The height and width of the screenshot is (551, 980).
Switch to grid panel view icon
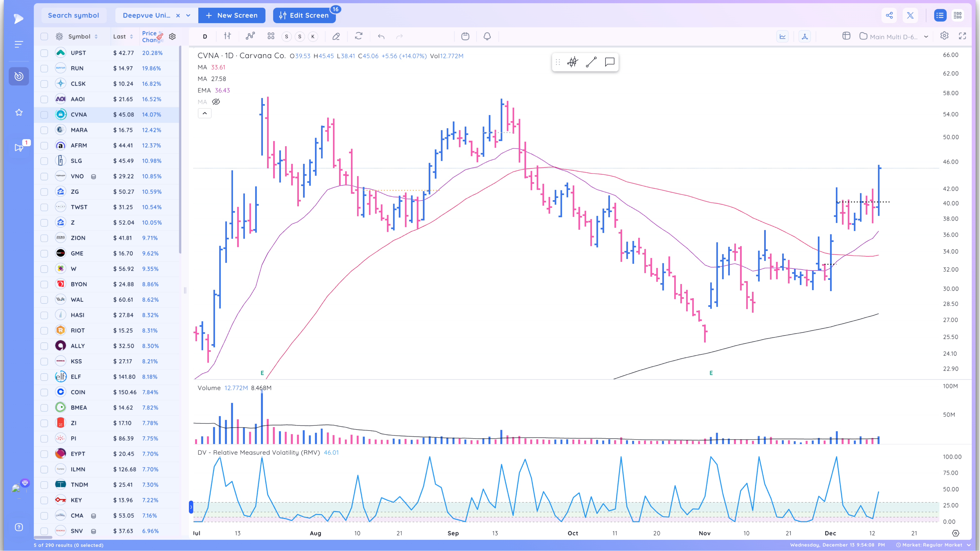[x=958, y=15]
